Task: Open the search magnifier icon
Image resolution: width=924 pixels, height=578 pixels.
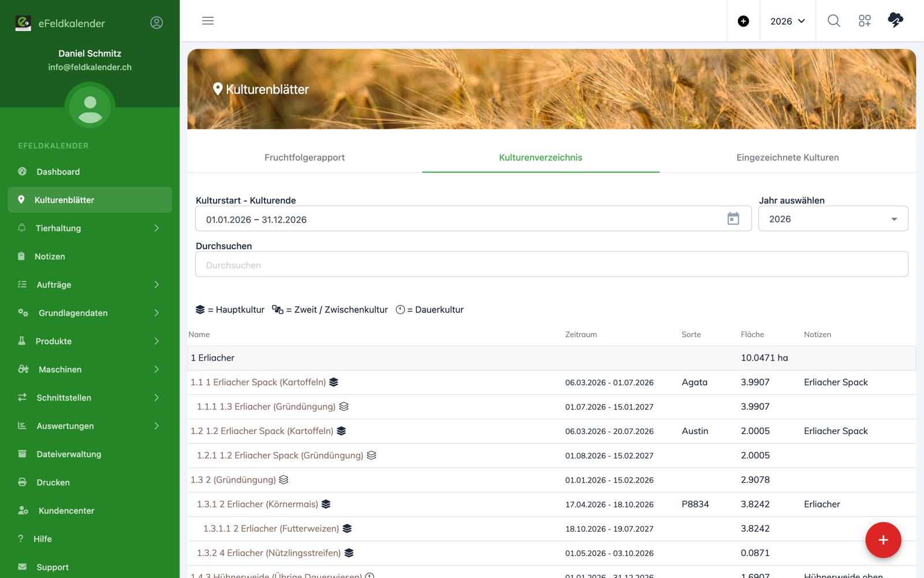Action: pos(833,21)
